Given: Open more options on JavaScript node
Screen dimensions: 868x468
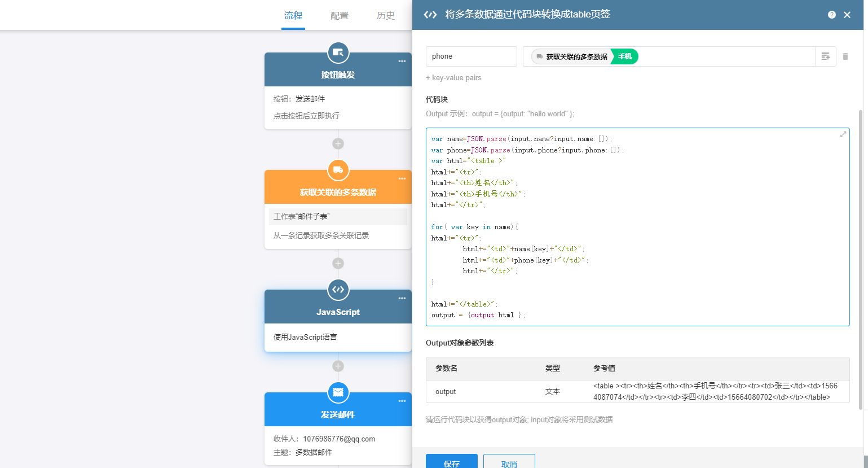Looking at the screenshot, I should tap(402, 299).
